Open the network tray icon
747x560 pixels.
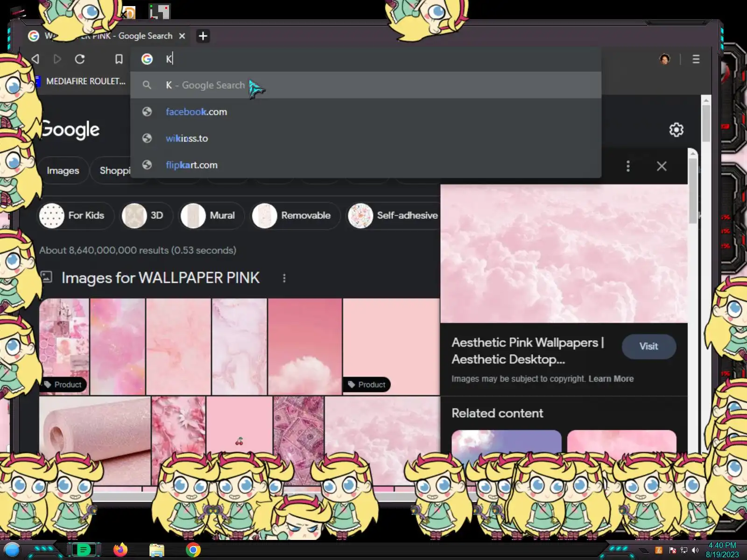coord(684,550)
